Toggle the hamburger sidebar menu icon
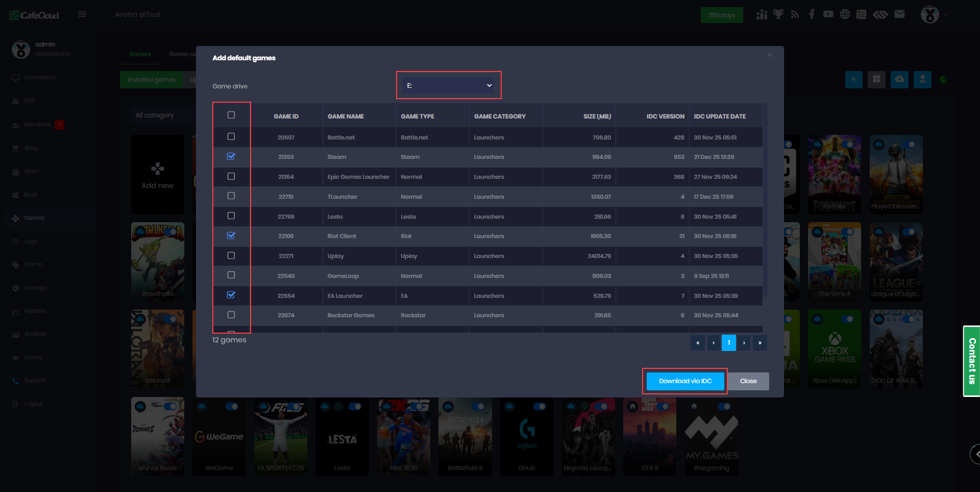980x492 pixels. click(x=82, y=14)
